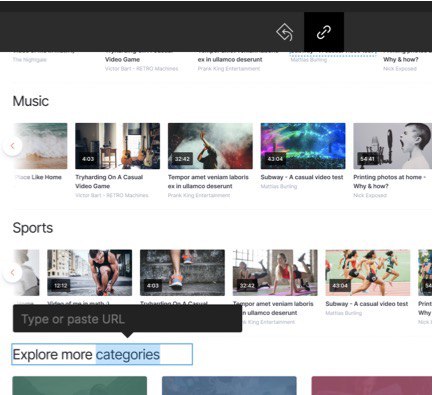Open the women exercising thumbnail in Sports
This screenshot has height=395, width=433.
[275, 273]
